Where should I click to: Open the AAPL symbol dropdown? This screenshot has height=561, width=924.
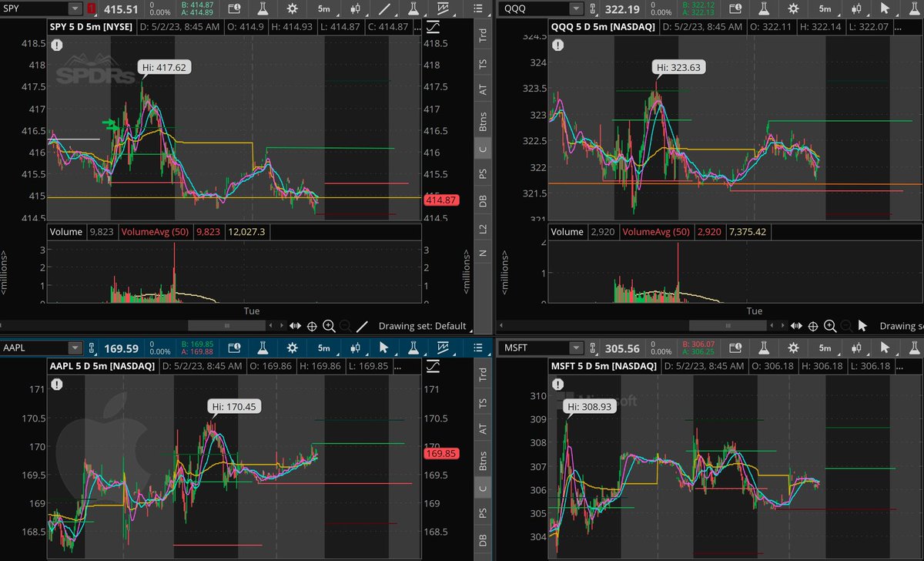[x=75, y=348]
